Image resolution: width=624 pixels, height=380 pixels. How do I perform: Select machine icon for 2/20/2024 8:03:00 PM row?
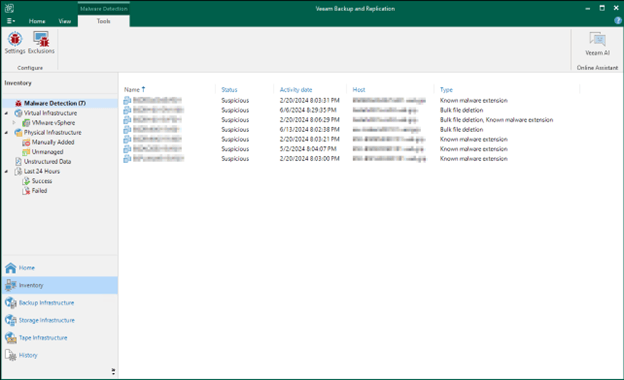point(127,158)
